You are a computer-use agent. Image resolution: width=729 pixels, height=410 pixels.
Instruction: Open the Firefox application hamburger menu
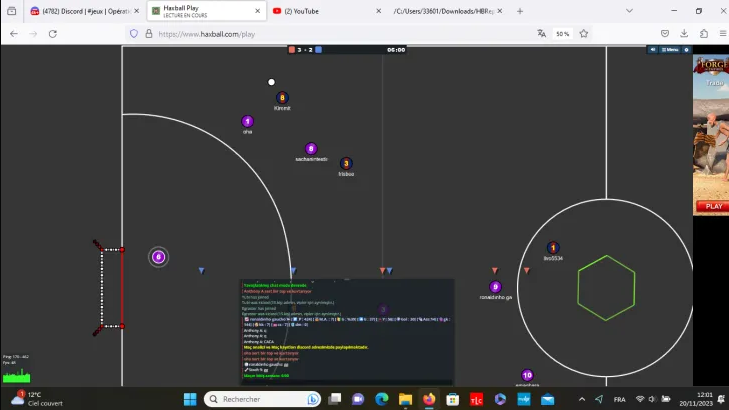click(723, 33)
